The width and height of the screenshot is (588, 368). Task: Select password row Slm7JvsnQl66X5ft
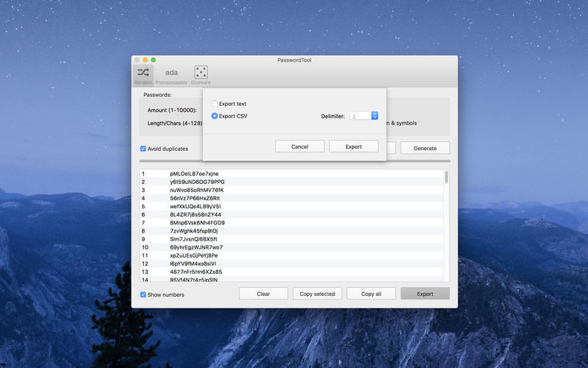(x=292, y=239)
